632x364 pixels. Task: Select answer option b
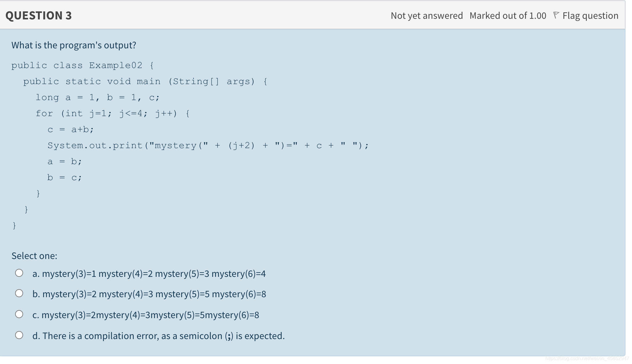click(19, 293)
